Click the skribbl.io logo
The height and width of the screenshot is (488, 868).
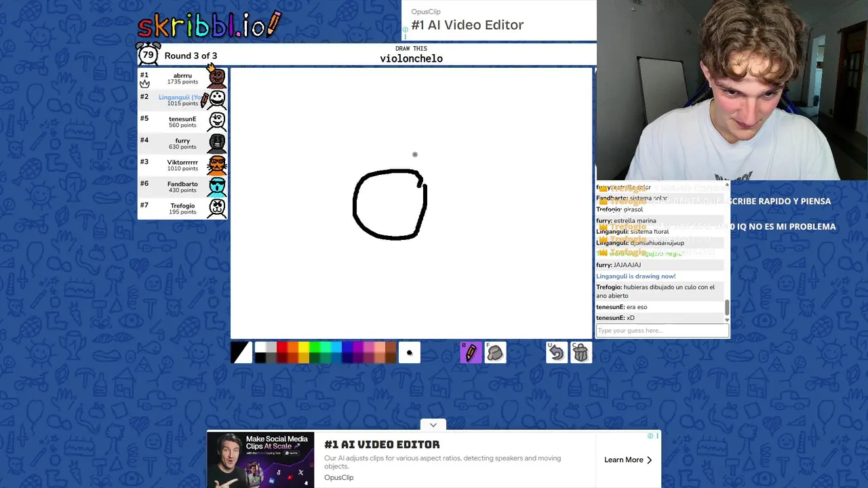pos(209,25)
